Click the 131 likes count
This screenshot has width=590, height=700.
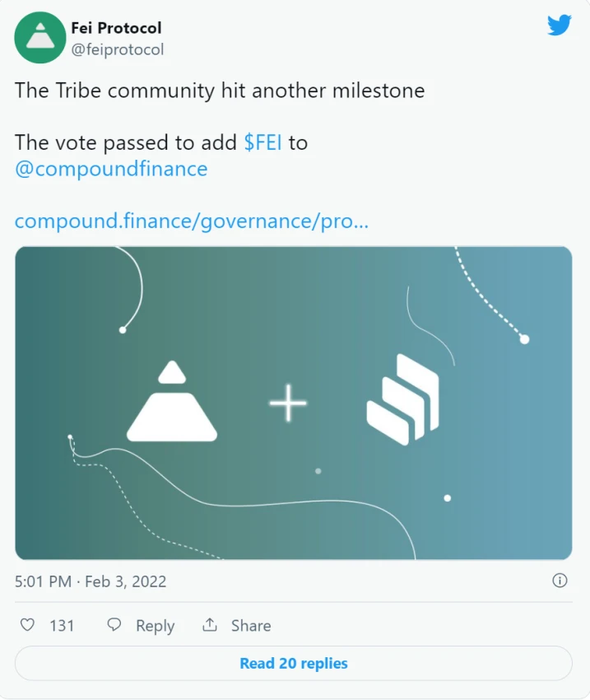62,626
